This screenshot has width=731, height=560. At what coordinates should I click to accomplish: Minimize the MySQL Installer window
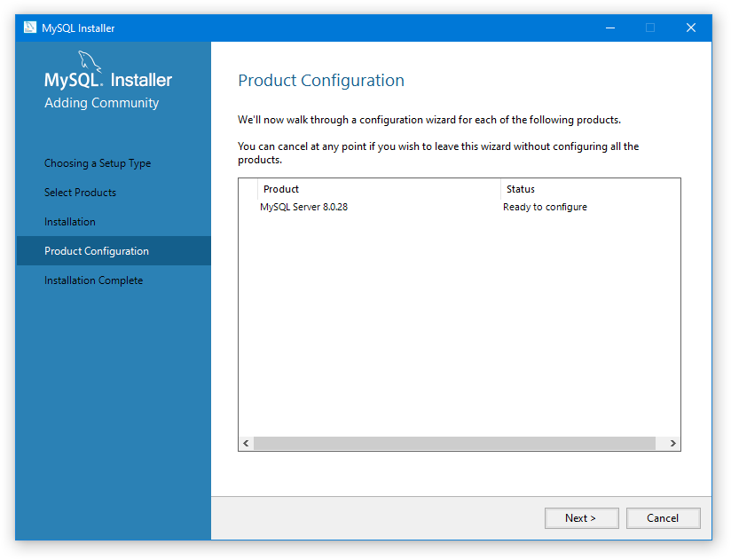pyautogui.click(x=609, y=28)
